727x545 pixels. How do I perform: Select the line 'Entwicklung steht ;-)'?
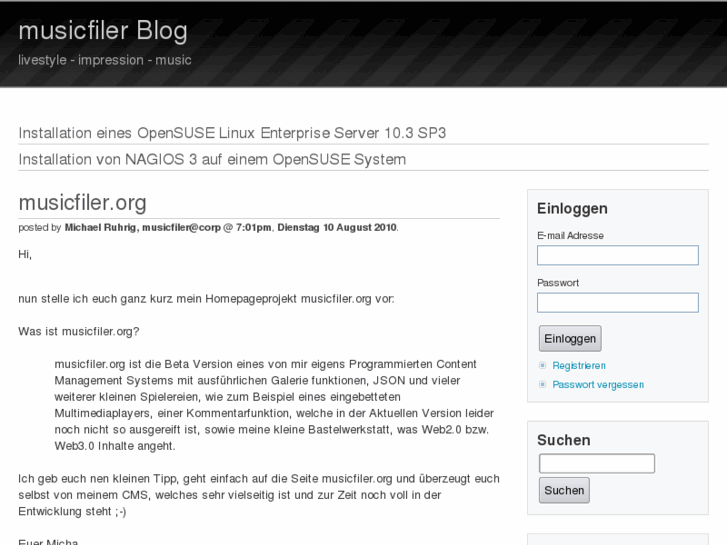72,512
